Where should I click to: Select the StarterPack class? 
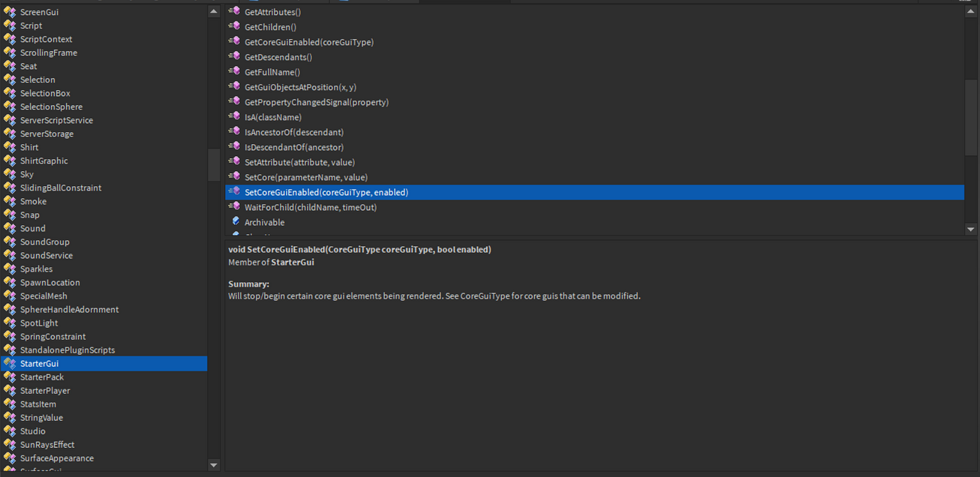(x=44, y=377)
